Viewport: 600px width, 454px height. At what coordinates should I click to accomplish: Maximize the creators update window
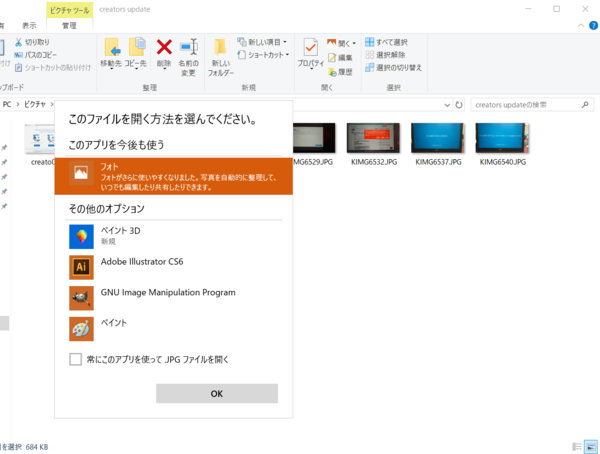(556, 9)
